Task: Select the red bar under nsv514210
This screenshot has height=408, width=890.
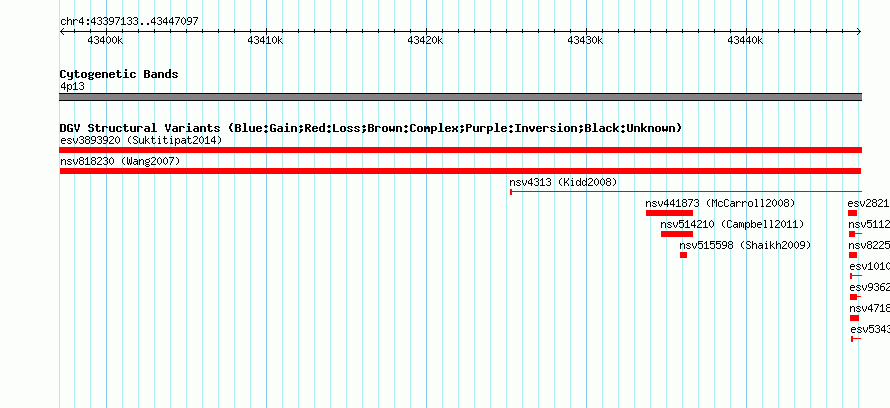Action: 677,234
